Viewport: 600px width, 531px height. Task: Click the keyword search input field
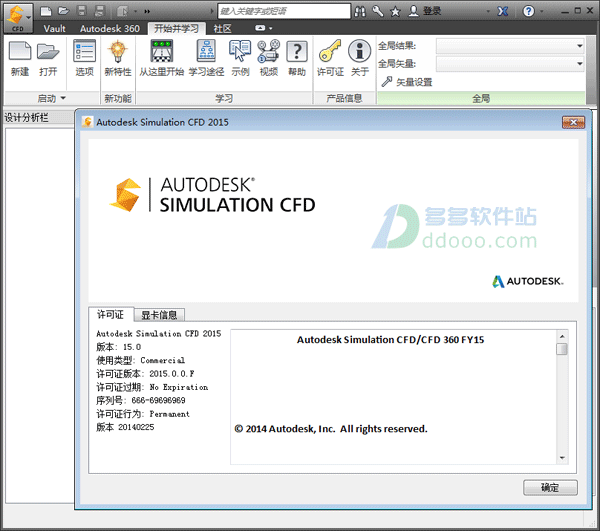pos(284,11)
